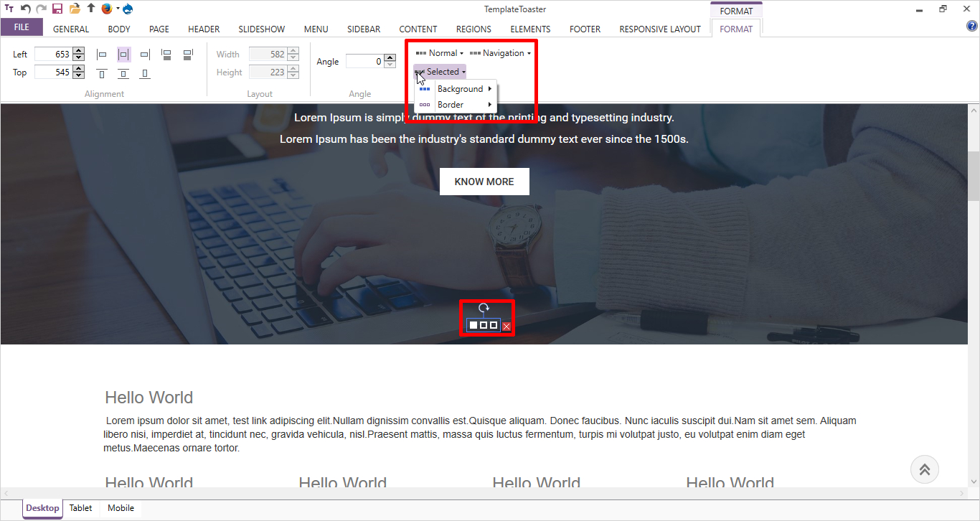This screenshot has height=521, width=980.
Task: Open the Background submenu
Action: tap(460, 89)
